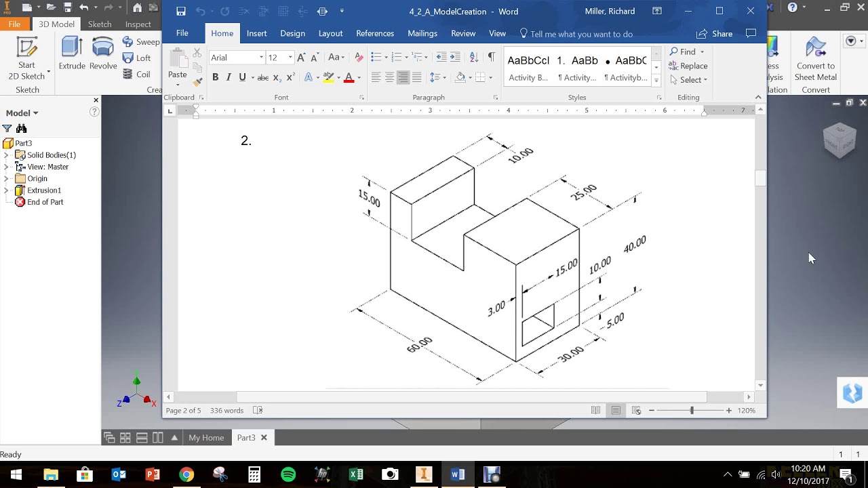The width and height of the screenshot is (868, 488).
Task: Justify the paragraph text
Action: pos(416,77)
